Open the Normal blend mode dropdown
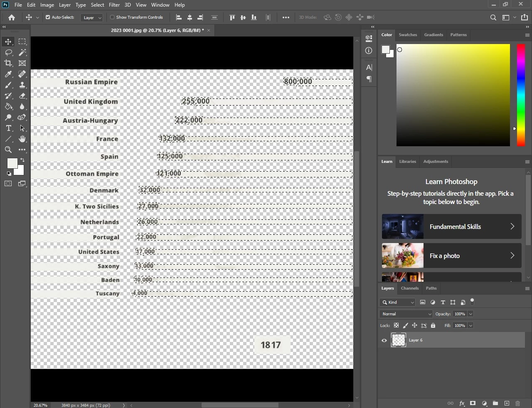Screen dimensions: 532x408 click(x=406, y=314)
